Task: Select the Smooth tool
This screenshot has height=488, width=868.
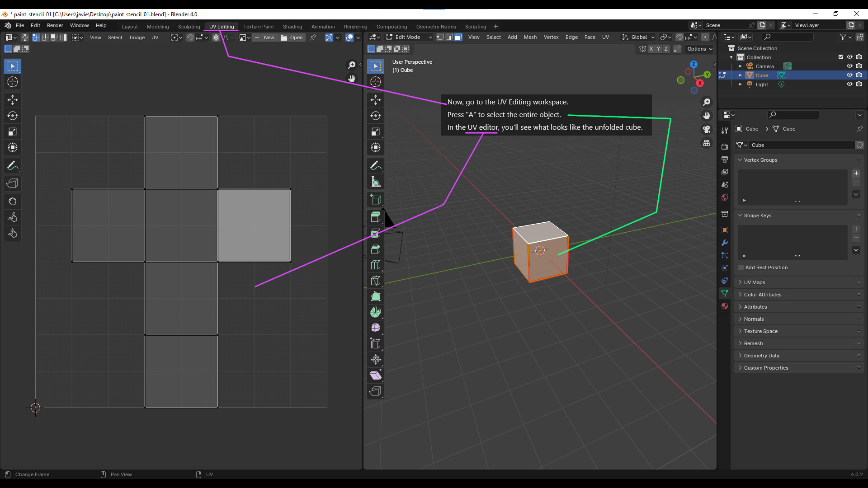Action: point(376,328)
